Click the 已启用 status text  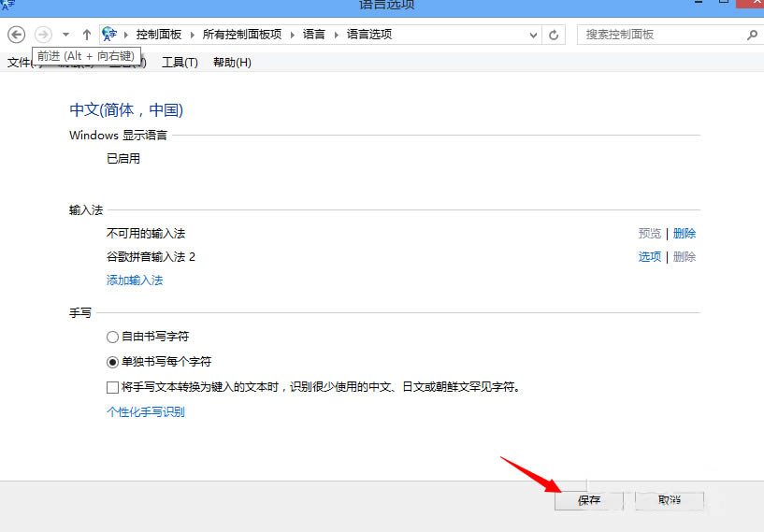[123, 159]
